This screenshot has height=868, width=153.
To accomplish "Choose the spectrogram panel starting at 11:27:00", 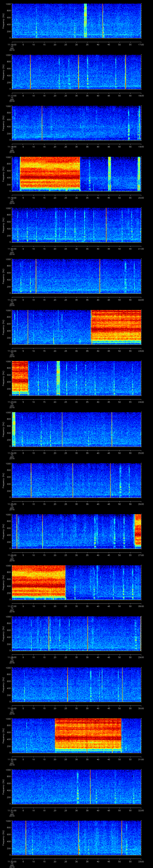I will 76,582.
